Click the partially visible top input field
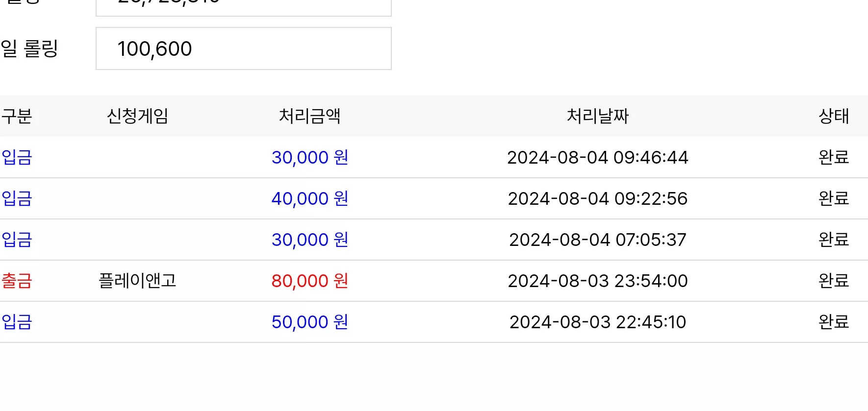Screen dimensions: 868x411 [244, 7]
